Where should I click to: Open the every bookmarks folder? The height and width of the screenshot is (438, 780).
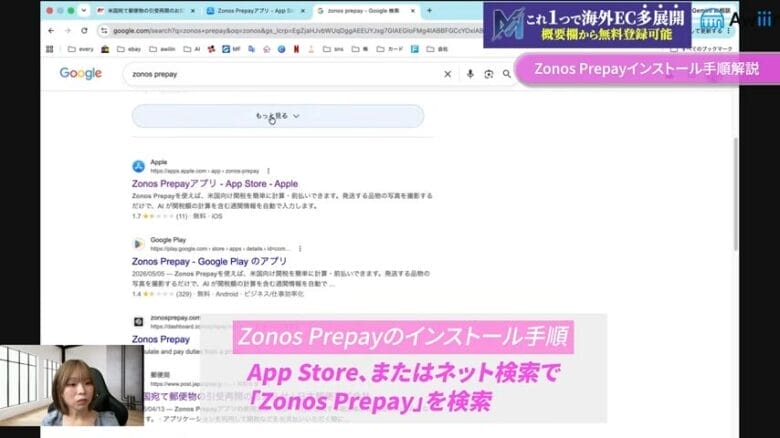coord(81,49)
